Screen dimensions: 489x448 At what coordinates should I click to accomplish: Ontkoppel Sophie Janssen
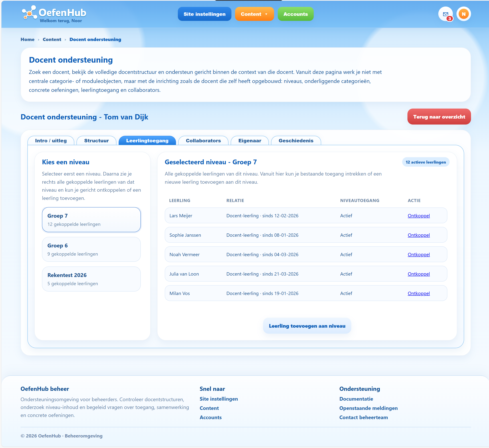tap(419, 235)
